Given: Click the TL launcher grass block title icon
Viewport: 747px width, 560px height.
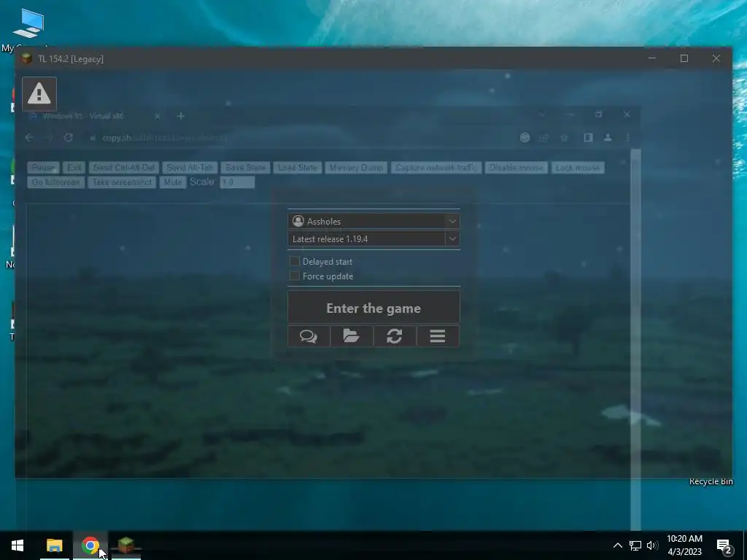Looking at the screenshot, I should coord(27,58).
